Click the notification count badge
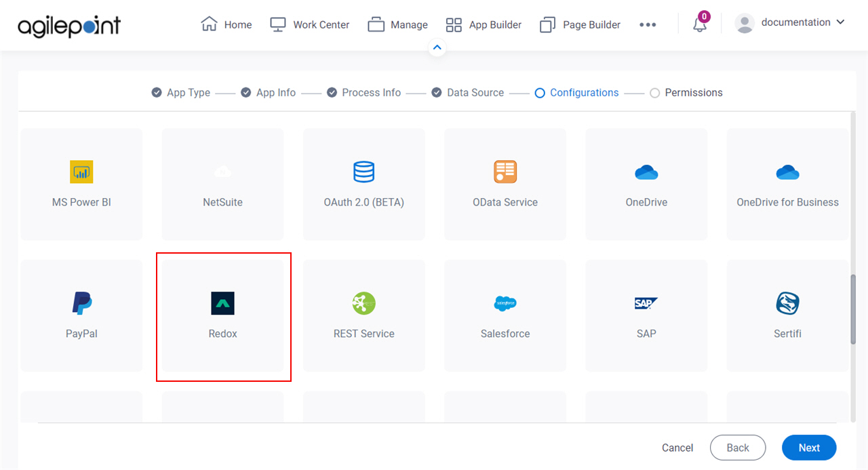This screenshot has height=470, width=868. [704, 16]
